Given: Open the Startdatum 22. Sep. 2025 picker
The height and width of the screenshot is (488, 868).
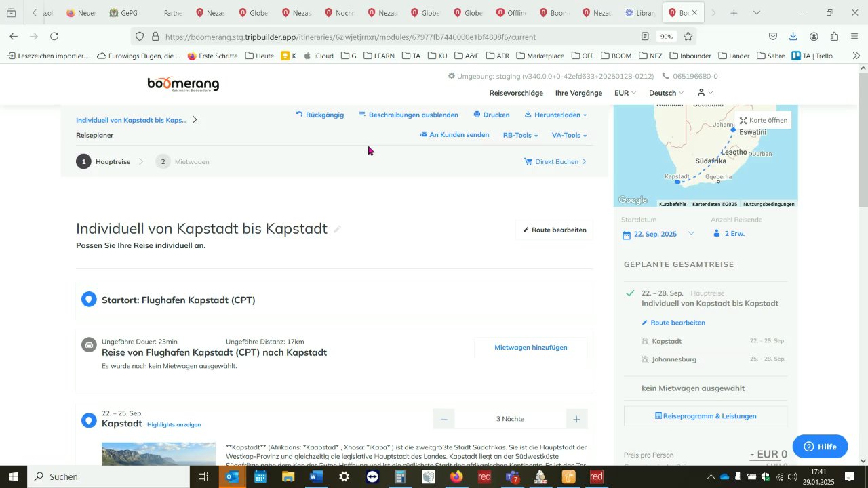Looking at the screenshot, I should [x=659, y=234].
